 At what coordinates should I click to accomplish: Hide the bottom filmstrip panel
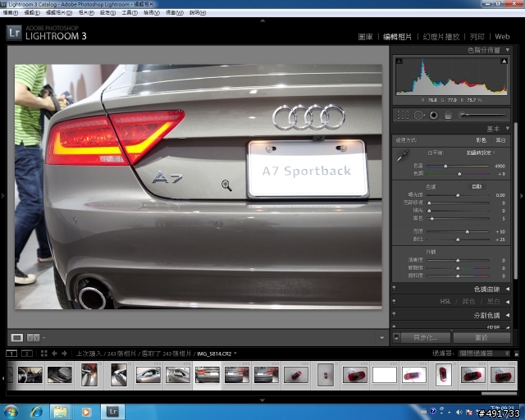click(262, 400)
